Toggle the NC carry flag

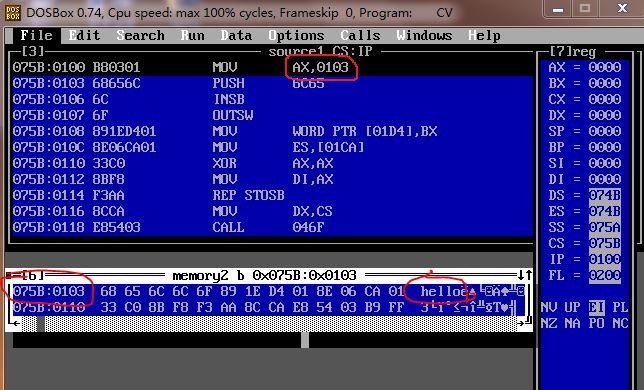(621, 323)
